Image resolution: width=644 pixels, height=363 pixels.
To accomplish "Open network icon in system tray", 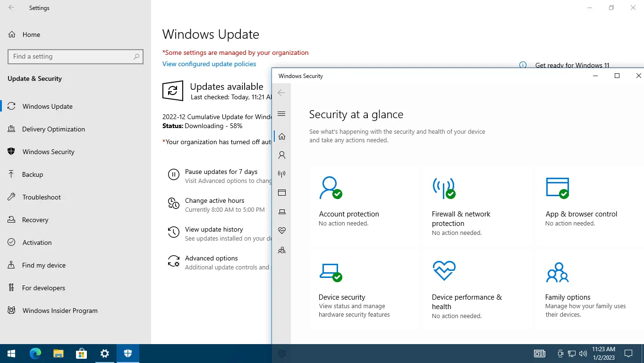I will 571,353.
